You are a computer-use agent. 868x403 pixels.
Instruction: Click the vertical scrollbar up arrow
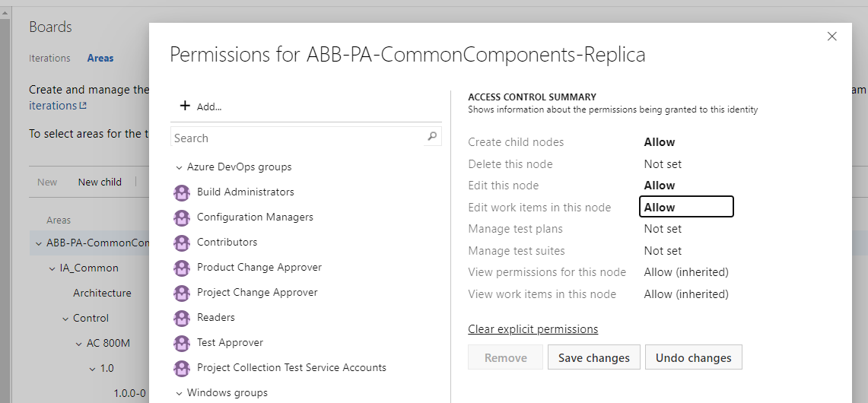(5, 11)
